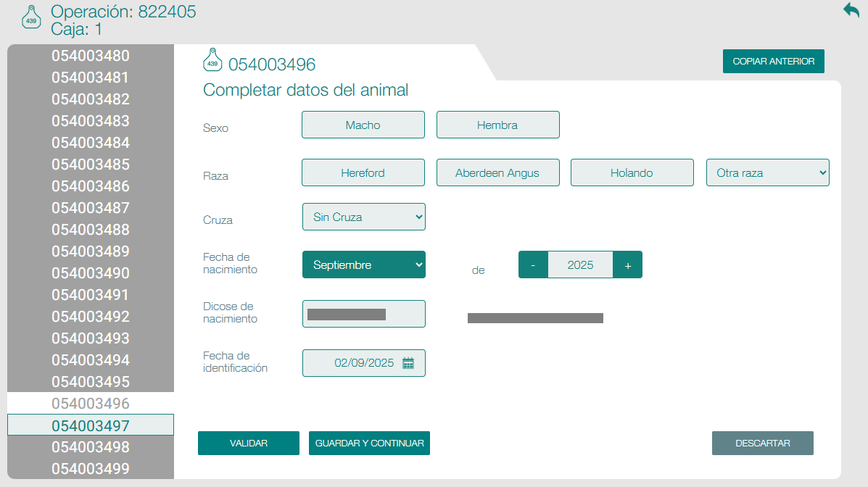The width and height of the screenshot is (868, 487).
Task: Click the Dicose de nacimiento input field
Action: pos(363,313)
